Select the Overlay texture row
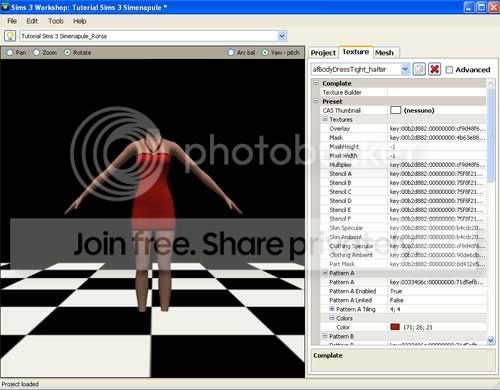 click(x=404, y=128)
